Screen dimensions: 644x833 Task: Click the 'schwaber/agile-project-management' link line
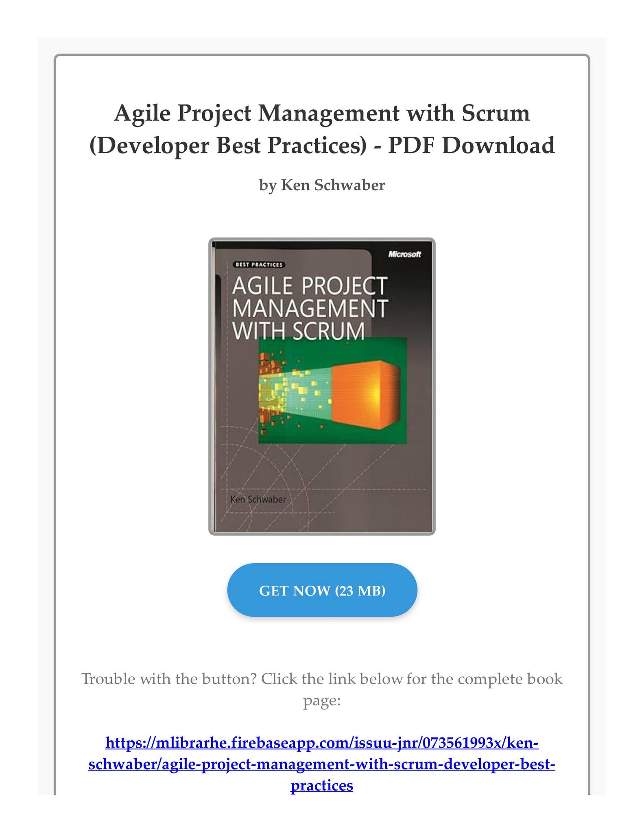[322, 764]
